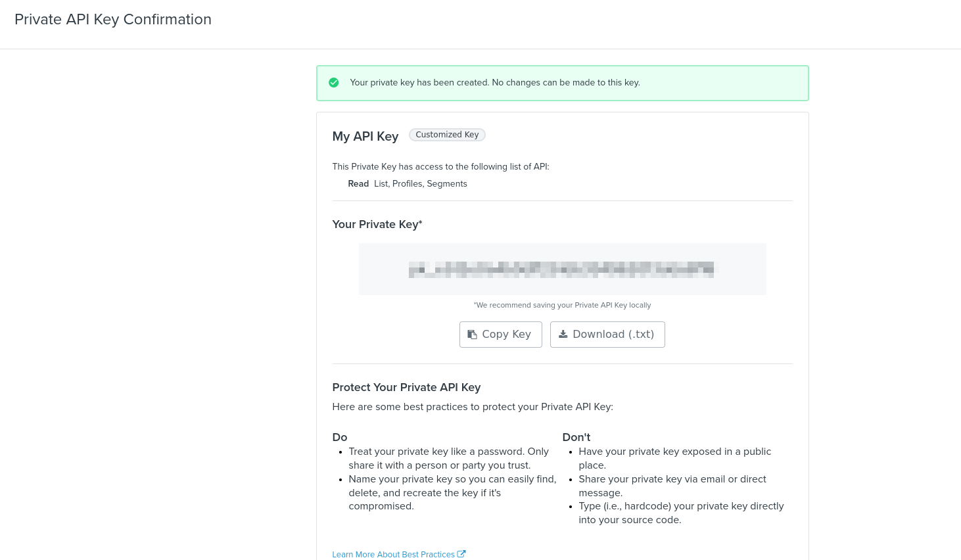Open Learn More About Best Practices link

[x=393, y=555]
